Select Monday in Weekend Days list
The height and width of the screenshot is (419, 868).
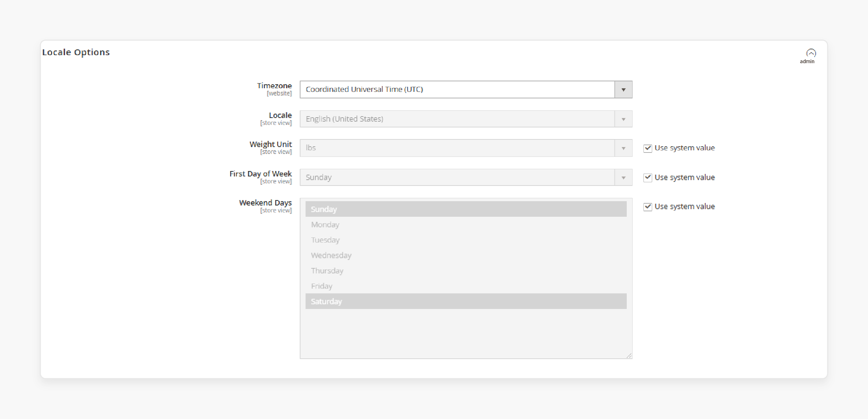click(466, 224)
